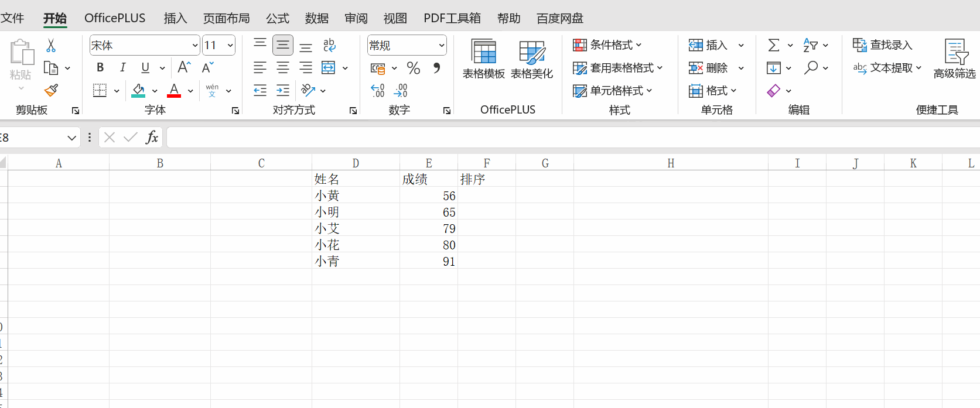Toggle Bold formatting

point(100,68)
